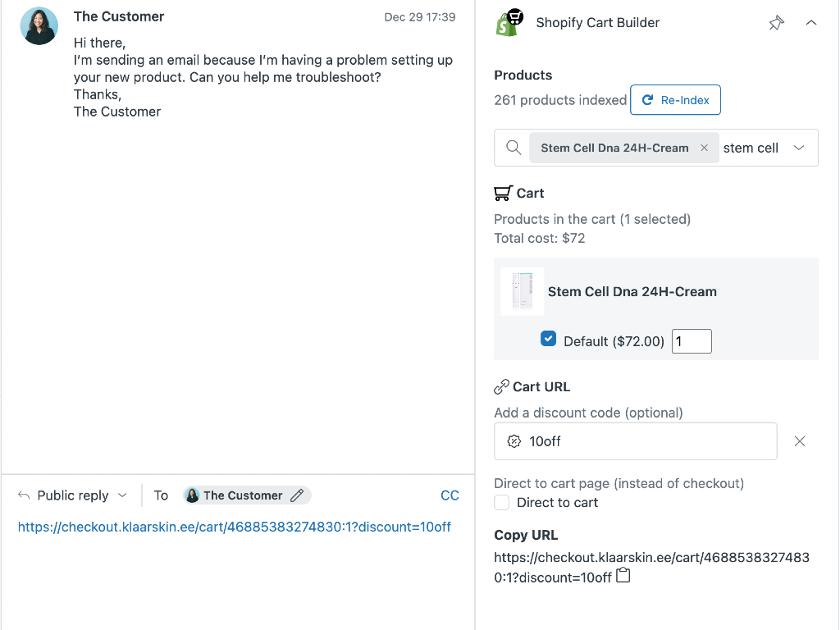840x630 pixels.
Task: Click the 10off discount code field
Action: tap(636, 441)
